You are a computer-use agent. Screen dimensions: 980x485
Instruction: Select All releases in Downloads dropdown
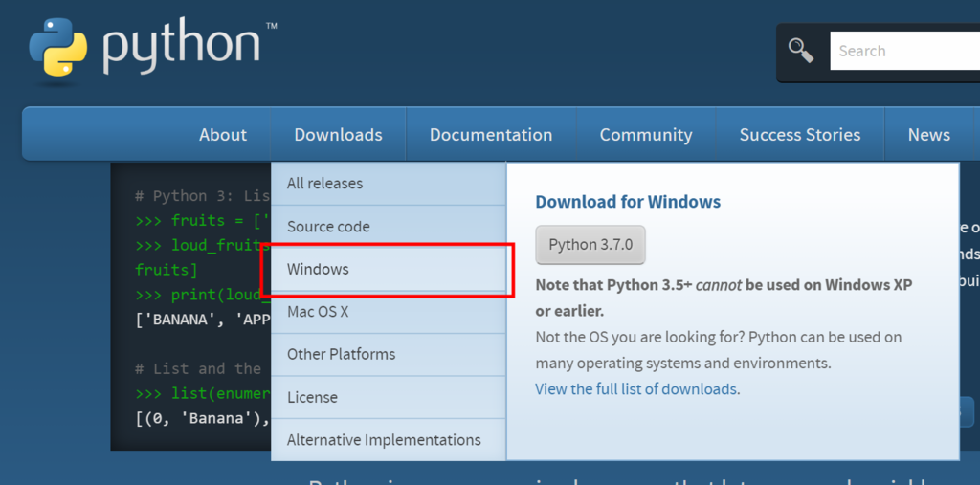[389, 184]
